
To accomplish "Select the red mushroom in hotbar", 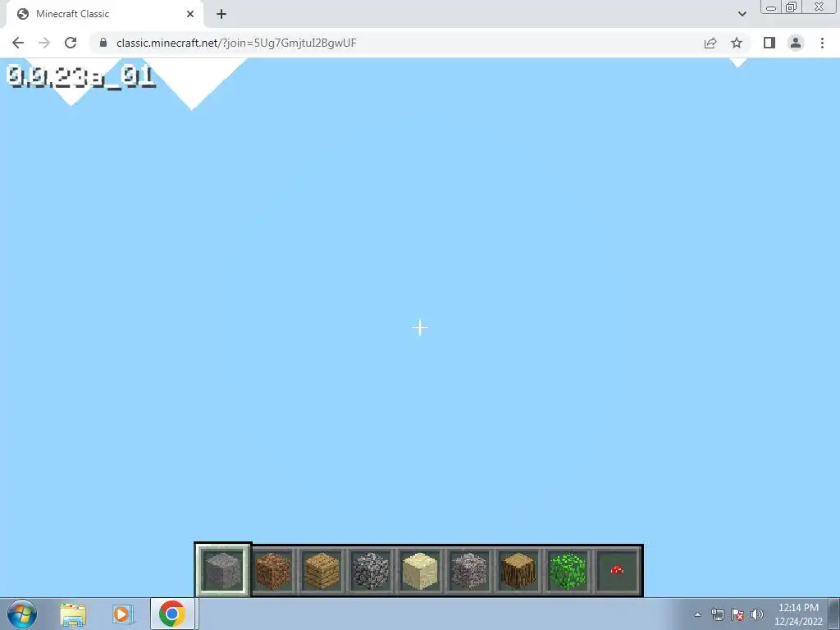I will [x=617, y=570].
